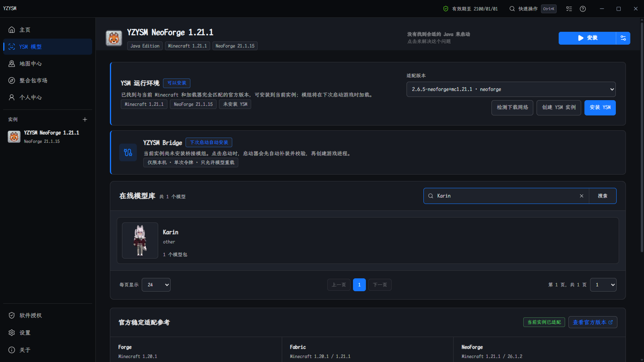Click the NeoForge 21.1.15 header tag
644x362 pixels.
[235, 46]
